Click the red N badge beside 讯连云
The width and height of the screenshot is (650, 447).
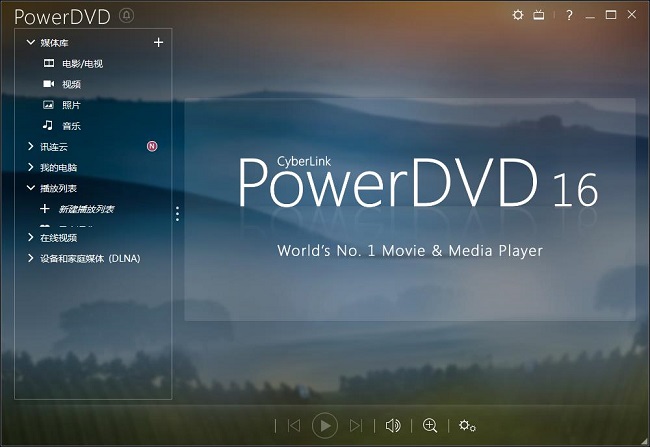[152, 146]
